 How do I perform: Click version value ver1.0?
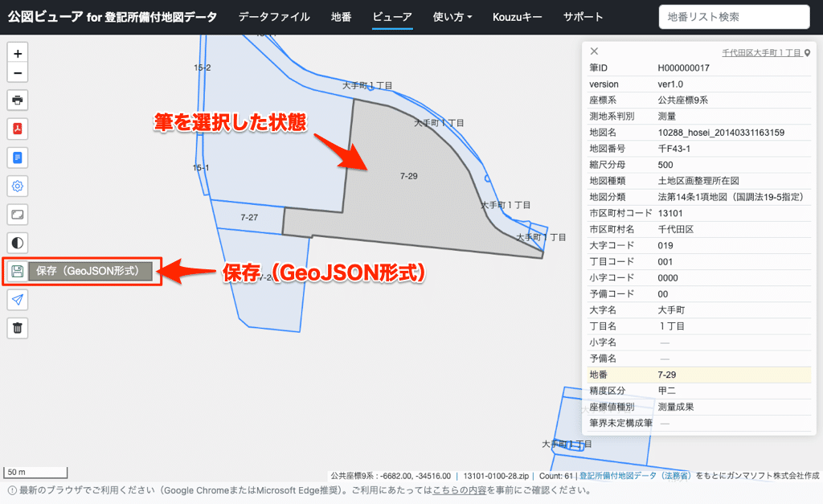pos(670,84)
